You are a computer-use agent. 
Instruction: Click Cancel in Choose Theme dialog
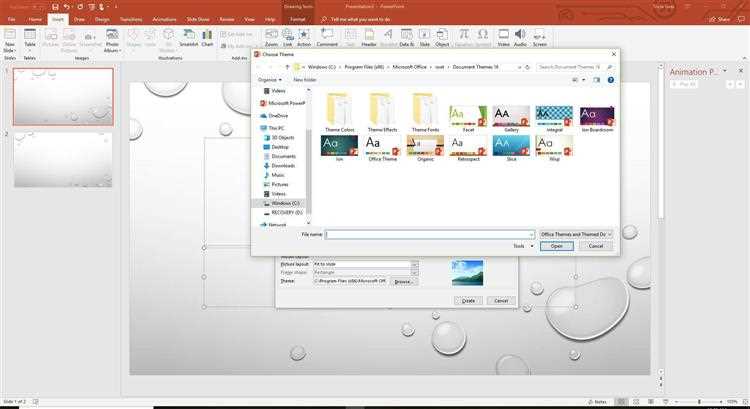pyautogui.click(x=595, y=245)
